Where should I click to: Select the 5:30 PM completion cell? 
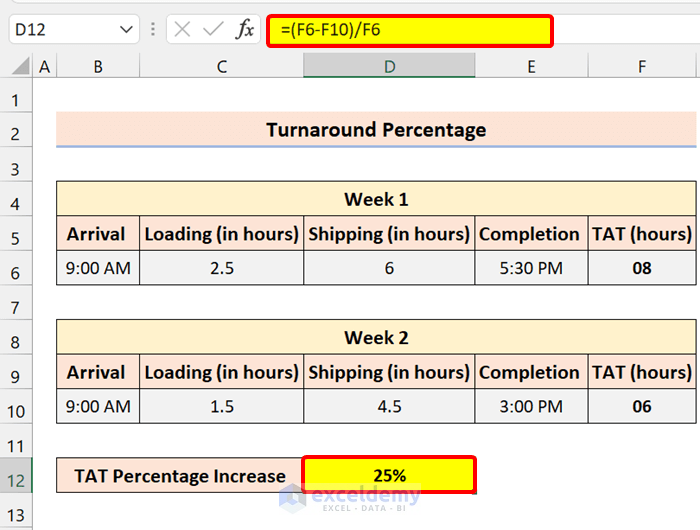tap(530, 268)
